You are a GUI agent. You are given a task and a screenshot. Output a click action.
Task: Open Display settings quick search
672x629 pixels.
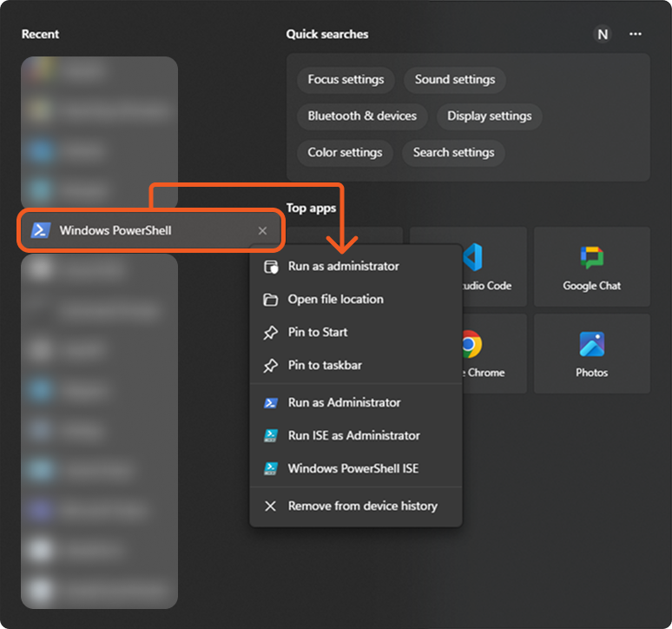pyautogui.click(x=490, y=116)
